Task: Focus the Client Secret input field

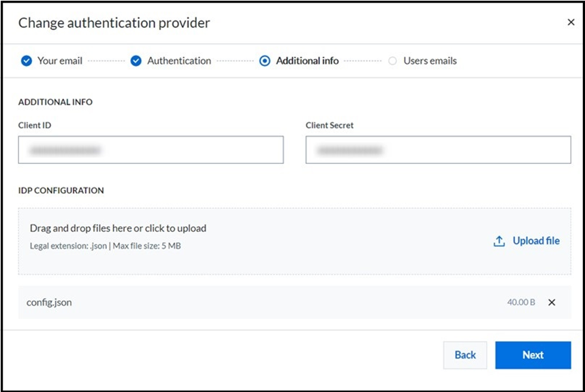Action: 438,150
